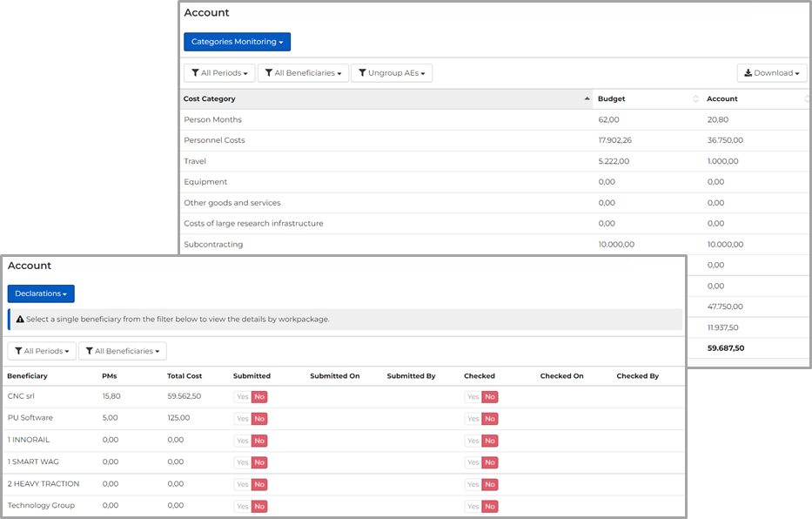Sort by Cost Category column arrow
This screenshot has height=519, width=812.
(587, 99)
